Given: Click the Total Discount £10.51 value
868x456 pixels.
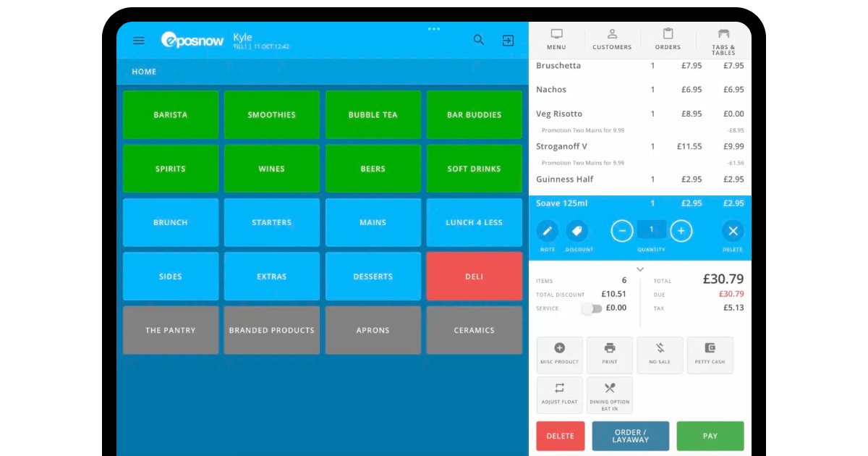Looking at the screenshot, I should click(614, 295).
